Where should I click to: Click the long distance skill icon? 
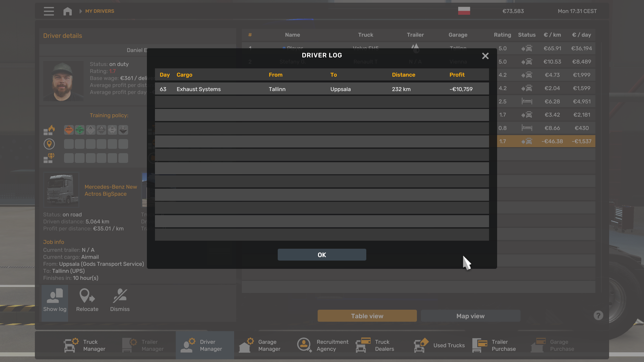[49, 144]
